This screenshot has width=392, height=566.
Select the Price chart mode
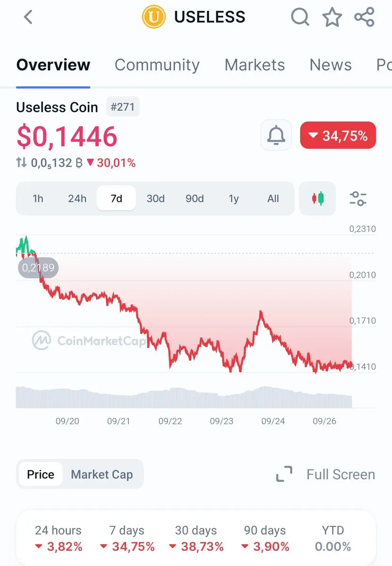(x=41, y=474)
